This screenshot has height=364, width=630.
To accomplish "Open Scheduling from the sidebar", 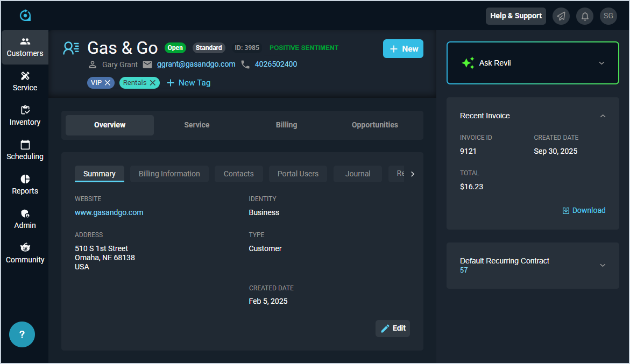I will click(x=25, y=151).
